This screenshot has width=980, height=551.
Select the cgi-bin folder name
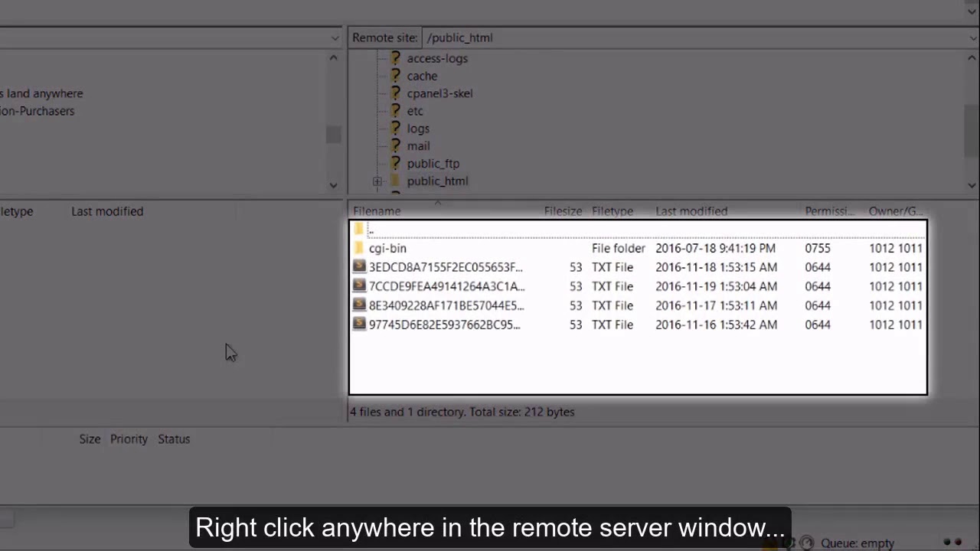(387, 248)
